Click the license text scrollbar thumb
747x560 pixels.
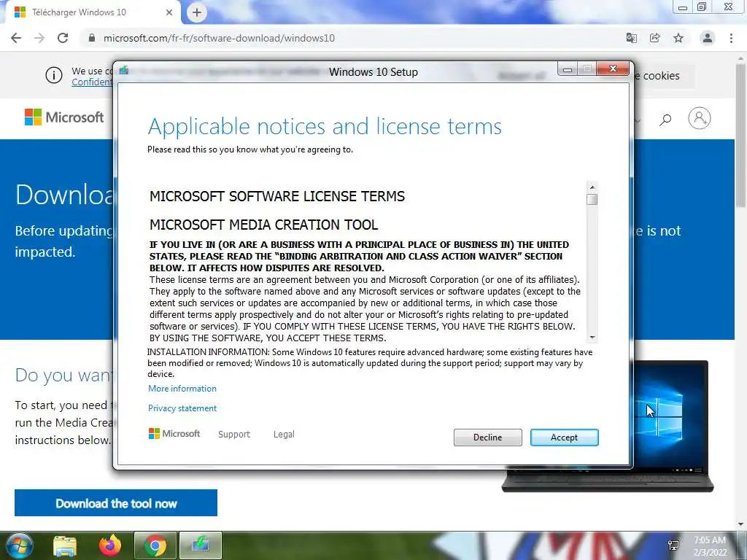592,199
